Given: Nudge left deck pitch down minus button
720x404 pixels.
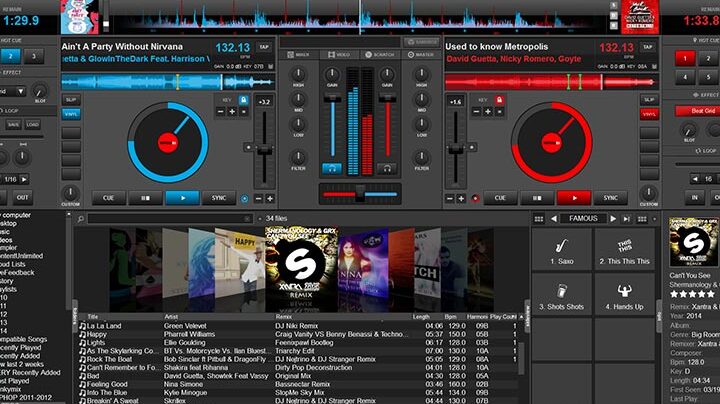Looking at the screenshot, I should [x=259, y=198].
